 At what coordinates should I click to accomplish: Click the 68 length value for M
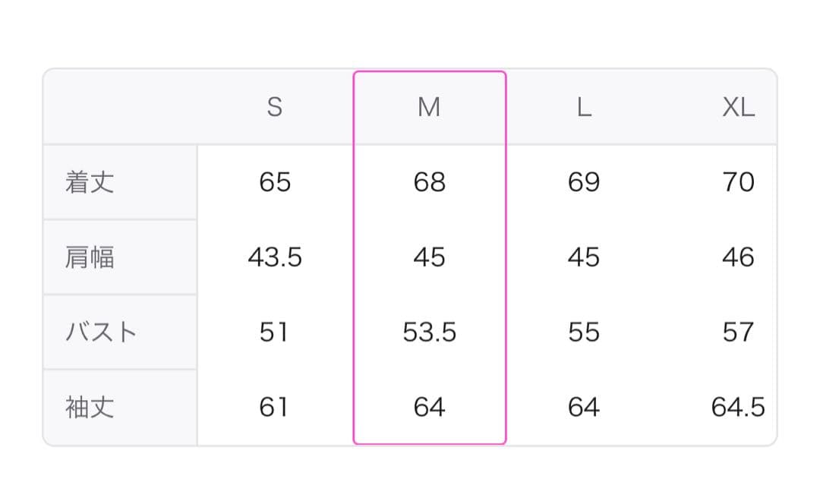point(429,182)
